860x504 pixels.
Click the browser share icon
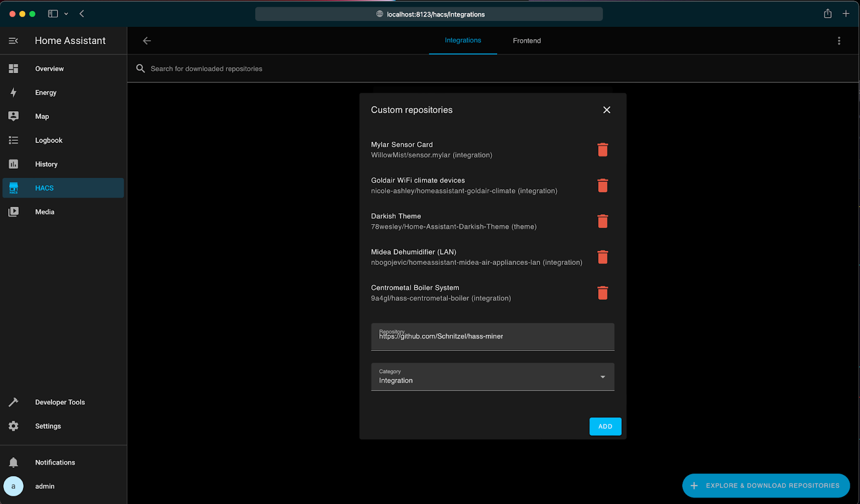click(x=828, y=14)
